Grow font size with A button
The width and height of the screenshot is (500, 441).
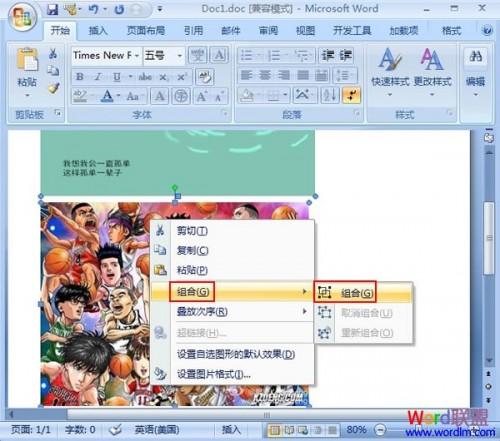click(202, 96)
